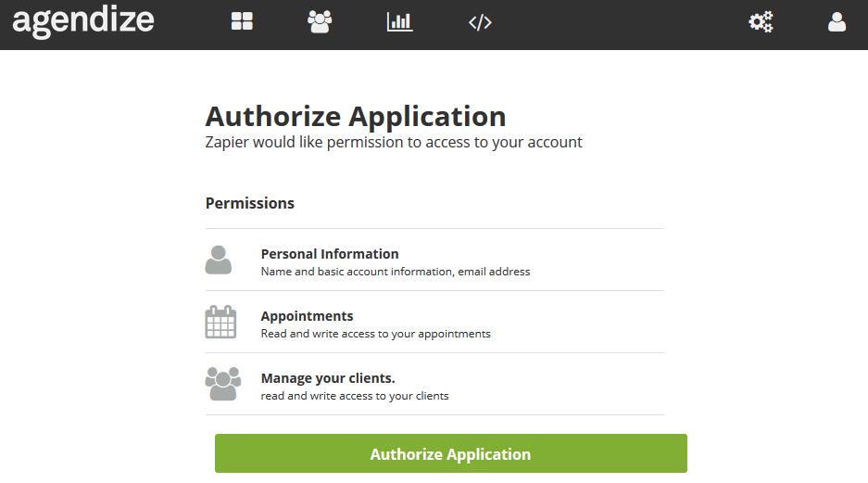Image resolution: width=868 pixels, height=483 pixels.
Task: Select the Manage your clients title
Action: [x=328, y=377]
